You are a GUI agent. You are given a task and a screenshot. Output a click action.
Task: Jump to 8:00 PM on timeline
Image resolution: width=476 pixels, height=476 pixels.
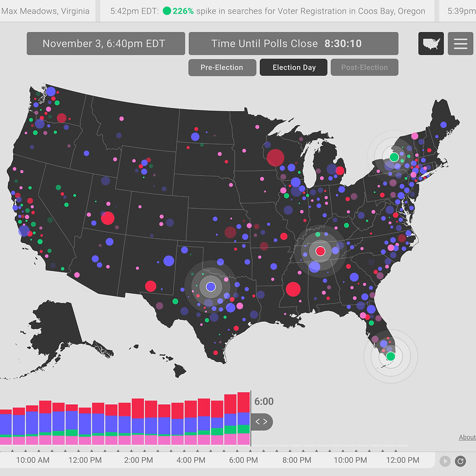(297, 460)
